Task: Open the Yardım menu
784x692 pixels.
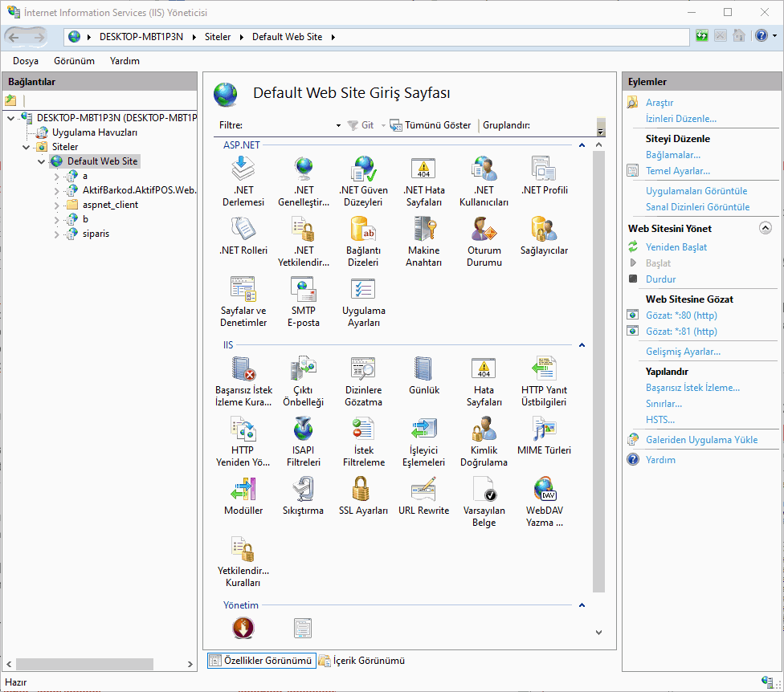Action: click(x=125, y=61)
